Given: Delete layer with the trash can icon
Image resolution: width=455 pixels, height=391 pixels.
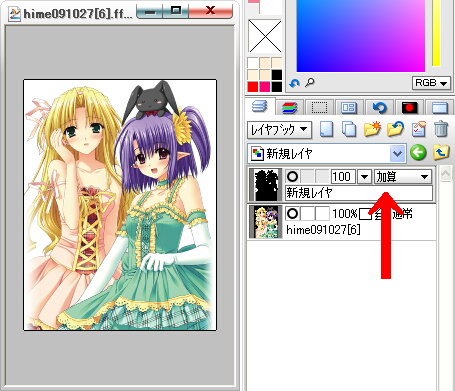Looking at the screenshot, I should tap(441, 129).
